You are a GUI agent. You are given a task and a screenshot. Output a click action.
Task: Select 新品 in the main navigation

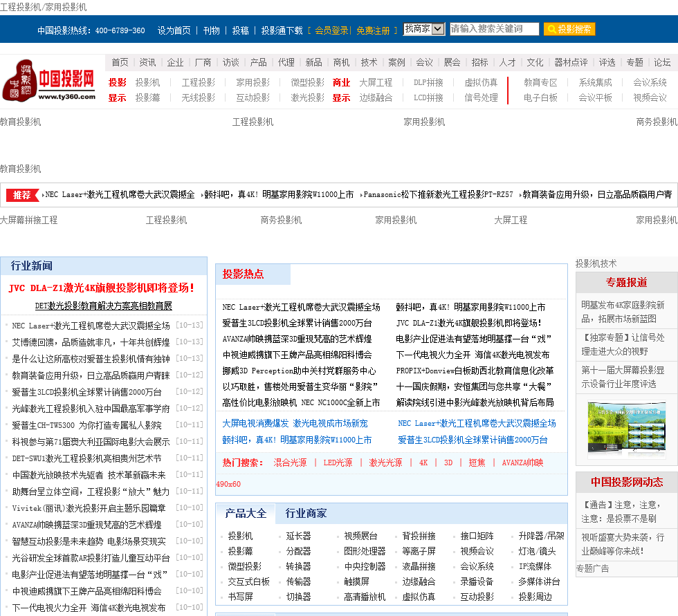[313, 62]
